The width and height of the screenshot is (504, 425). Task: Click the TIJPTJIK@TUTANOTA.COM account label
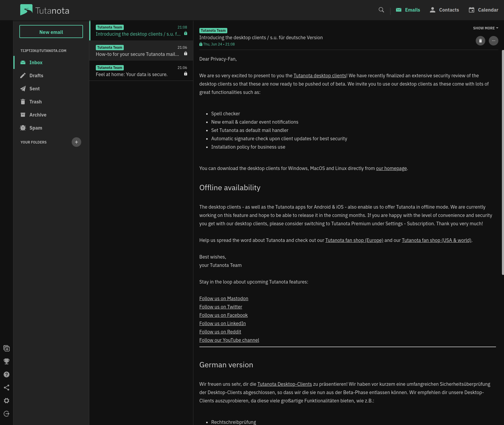43,51
